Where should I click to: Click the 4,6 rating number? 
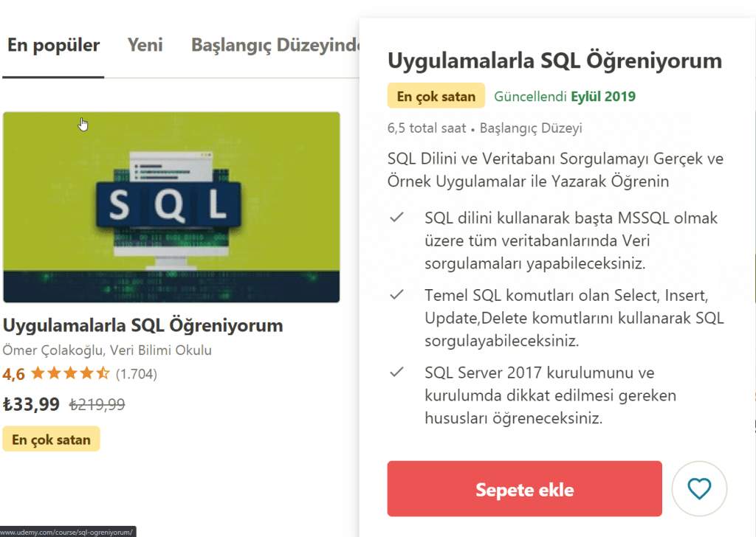pos(13,374)
